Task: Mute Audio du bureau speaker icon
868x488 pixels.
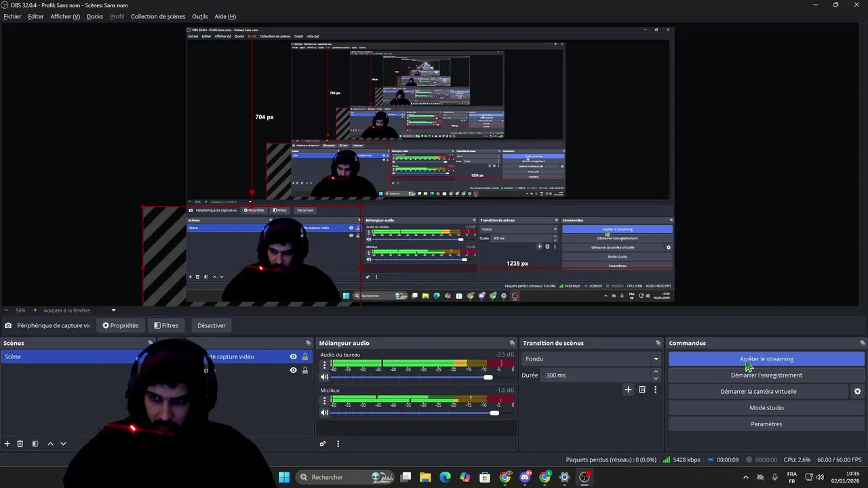Action: [324, 377]
